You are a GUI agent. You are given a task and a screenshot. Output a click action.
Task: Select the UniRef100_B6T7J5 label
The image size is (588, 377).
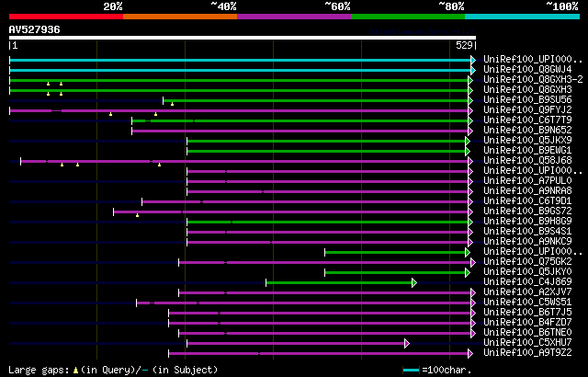(x=527, y=313)
